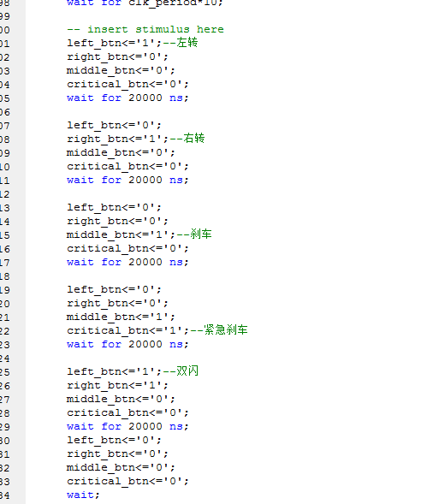The width and height of the screenshot is (427, 504).
Task: Click "wait for 20000 ns;" ending the 双闪 block
Action: click(x=128, y=426)
